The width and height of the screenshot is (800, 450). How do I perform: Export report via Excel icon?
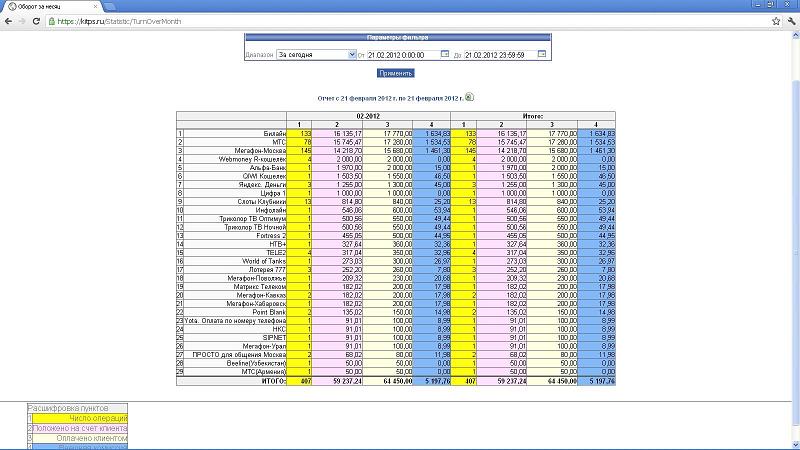click(469, 97)
